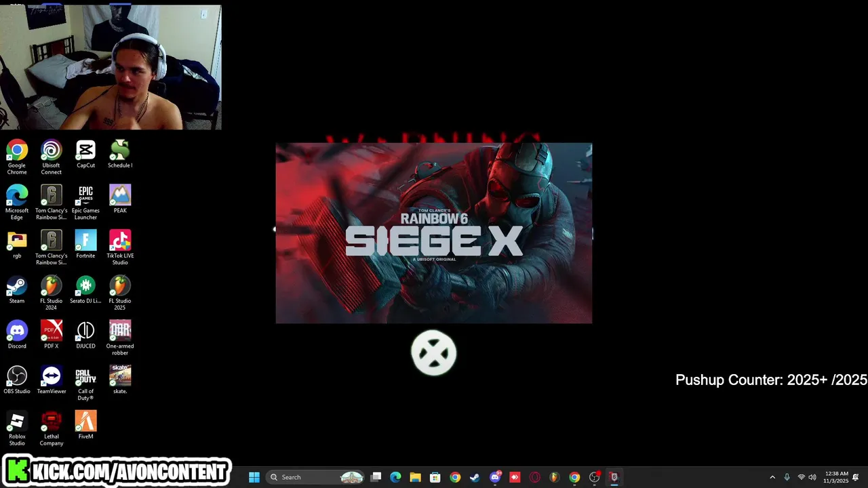The width and height of the screenshot is (868, 488).
Task: Select TeamViewer desktop icon
Action: [x=52, y=380]
